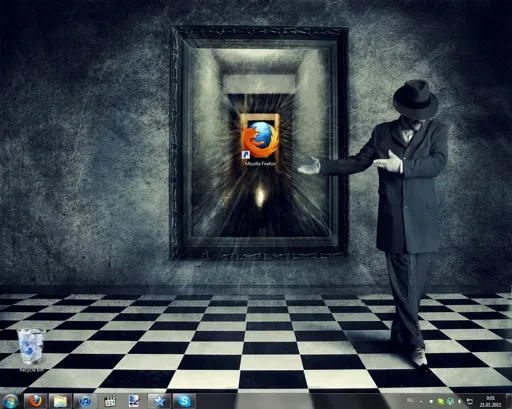Open Media Player Classic clapperboard icon
Viewport: 512px width, 409px height.
coord(110,401)
